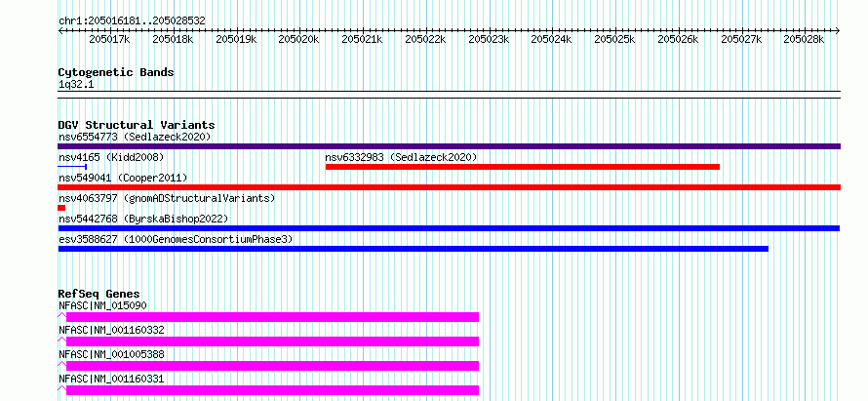Click the 205017k ruler tick label
Screen dimensions: 868x401
[x=109, y=39]
